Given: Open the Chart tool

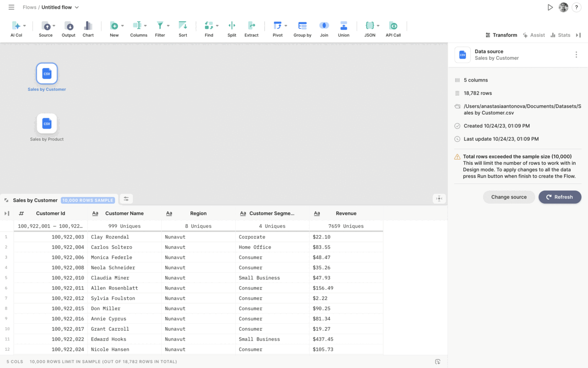Looking at the screenshot, I should 88,26.
